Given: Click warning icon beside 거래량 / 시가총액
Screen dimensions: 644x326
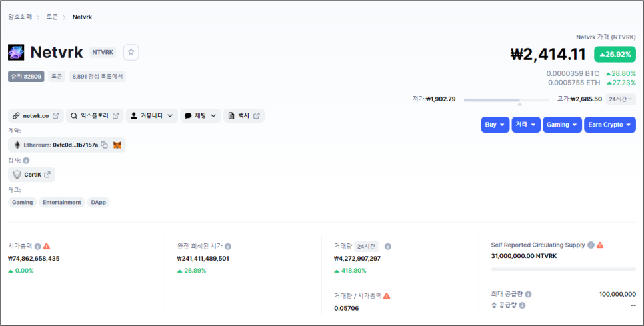Looking at the screenshot, I should tap(387, 295).
